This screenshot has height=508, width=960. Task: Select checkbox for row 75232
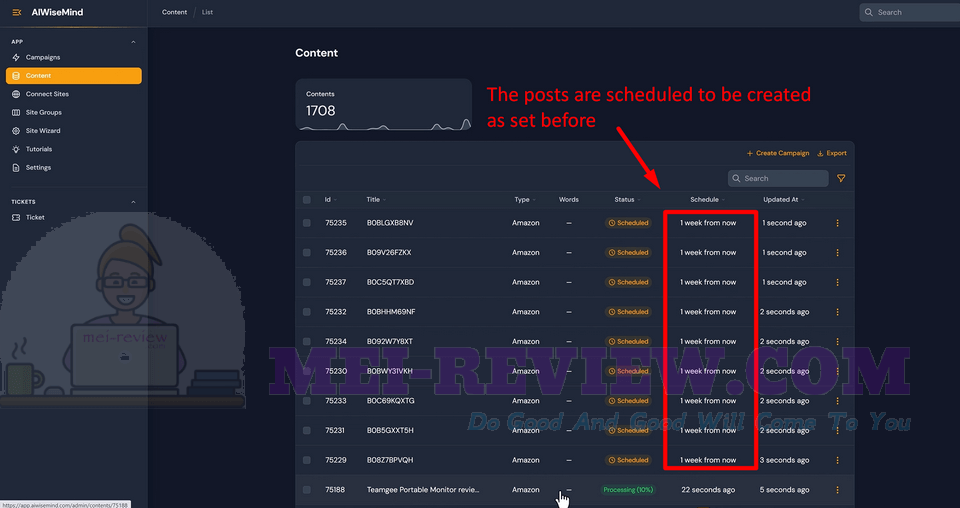click(307, 312)
